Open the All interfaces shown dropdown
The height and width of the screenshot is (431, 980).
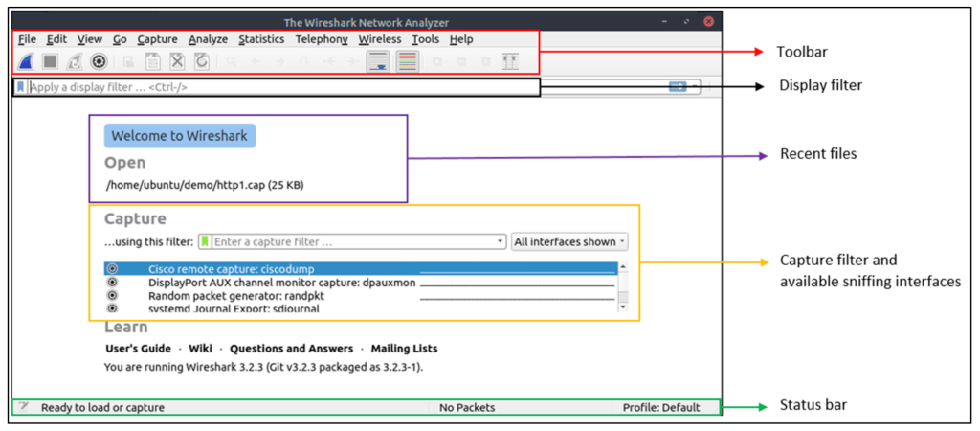pyautogui.click(x=569, y=241)
